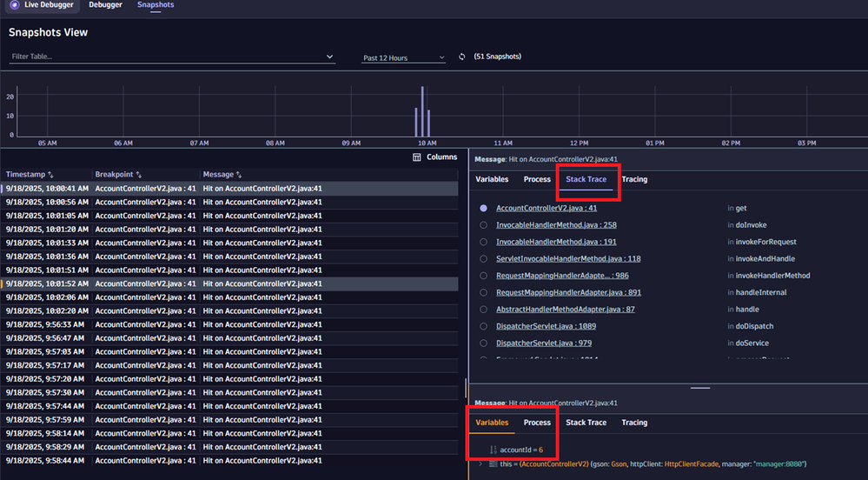Click the snapshot table vertical scrollbar
Viewport: 868px width, 480px height.
pyautogui.click(x=466, y=389)
